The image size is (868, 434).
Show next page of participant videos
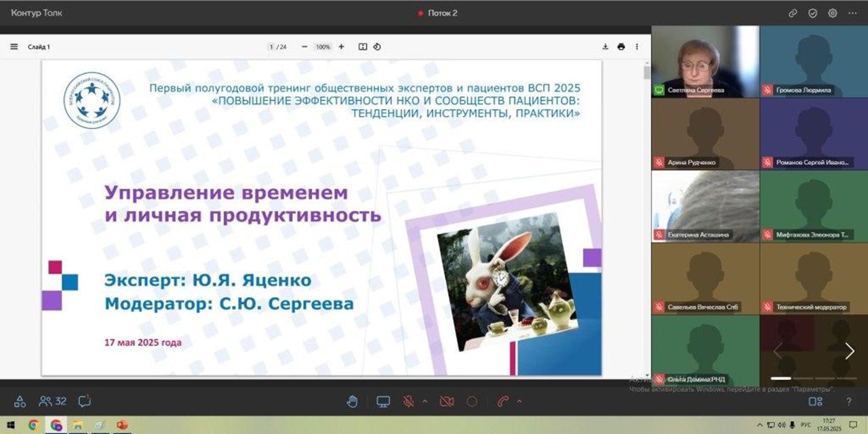pyautogui.click(x=849, y=351)
